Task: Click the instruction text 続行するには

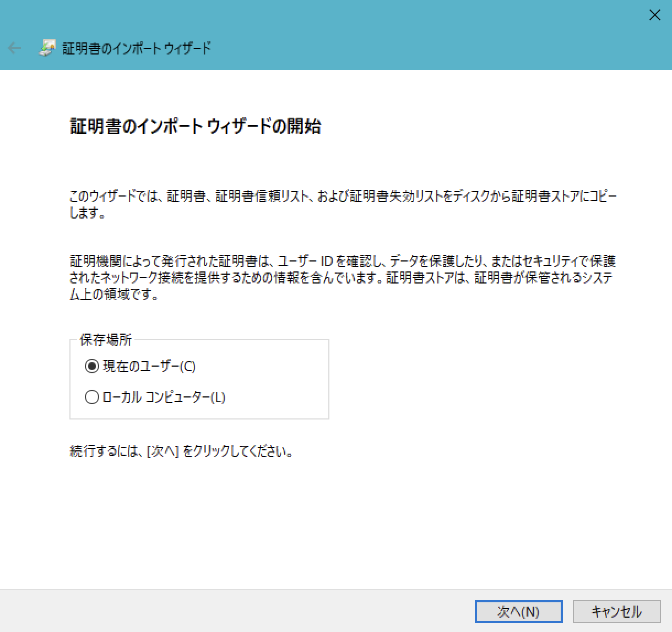Action: (105, 451)
